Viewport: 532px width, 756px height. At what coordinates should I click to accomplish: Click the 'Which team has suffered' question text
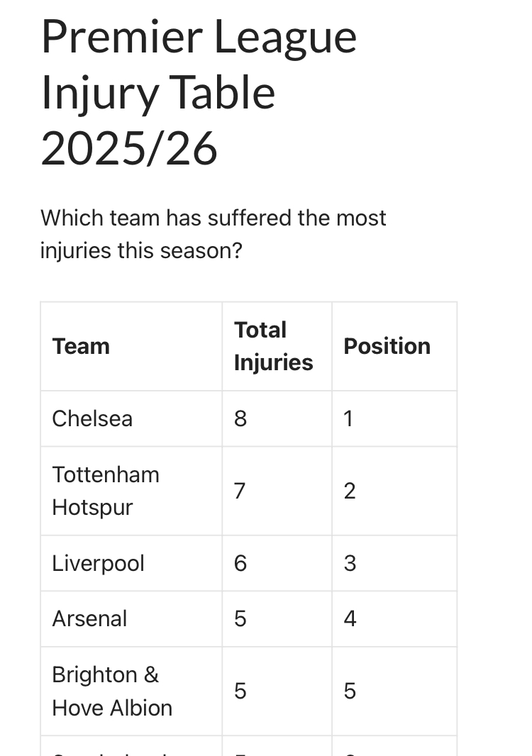[213, 233]
